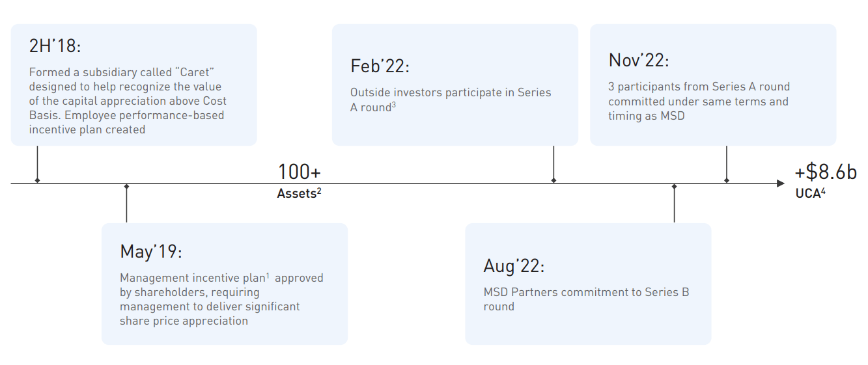Click the 100+ figure above Assets
The image size is (868, 365).
(300, 172)
